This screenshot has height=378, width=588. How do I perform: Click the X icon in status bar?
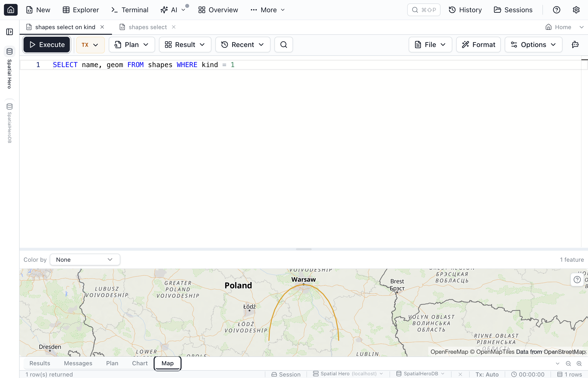pos(460,374)
